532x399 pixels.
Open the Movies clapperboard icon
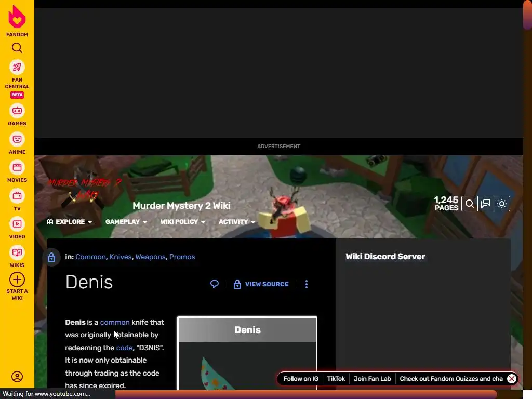pos(17,168)
